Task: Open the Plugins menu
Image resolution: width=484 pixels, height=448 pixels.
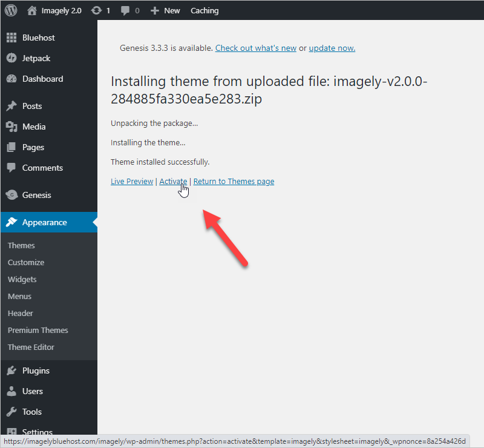Action: pos(36,371)
